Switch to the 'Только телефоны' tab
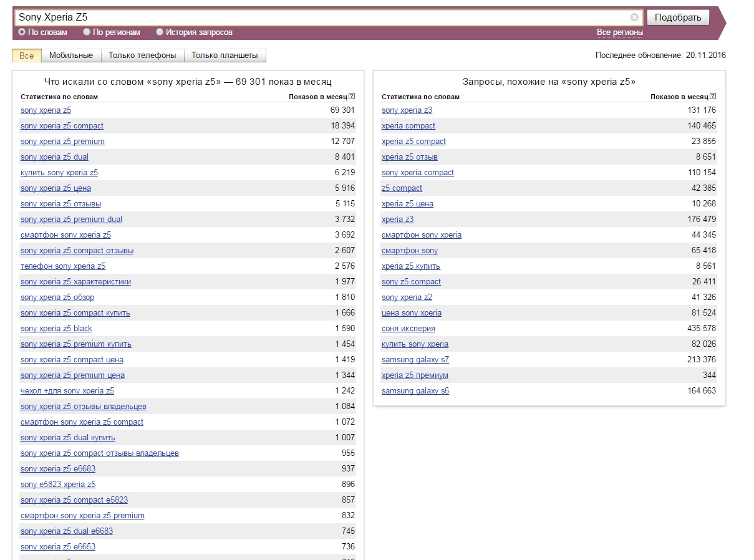The height and width of the screenshot is (560, 754). pyautogui.click(x=142, y=56)
